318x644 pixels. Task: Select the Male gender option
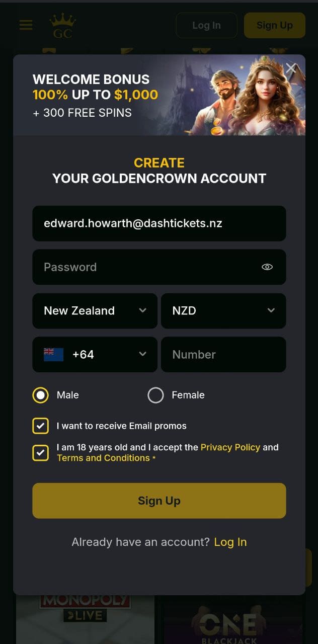[x=40, y=395]
